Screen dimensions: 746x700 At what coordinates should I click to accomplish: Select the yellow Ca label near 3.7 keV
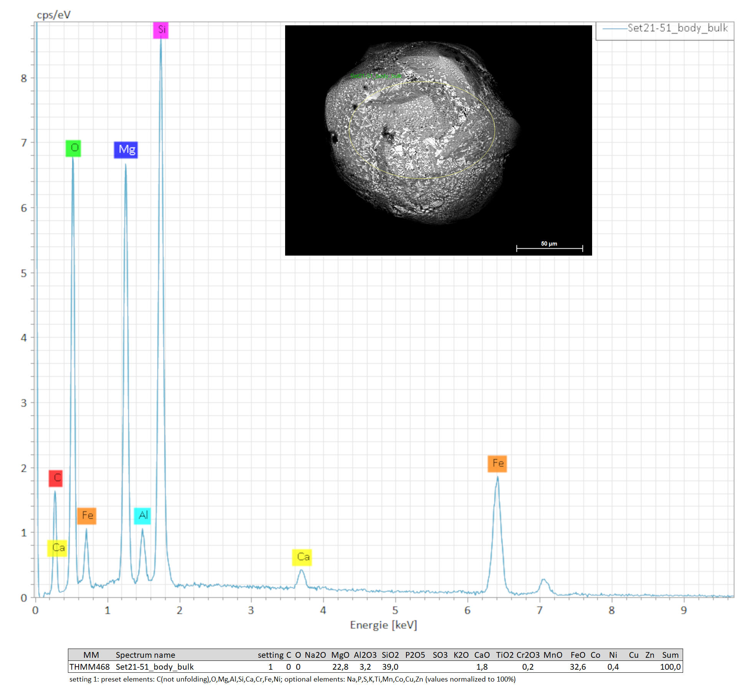click(x=302, y=557)
